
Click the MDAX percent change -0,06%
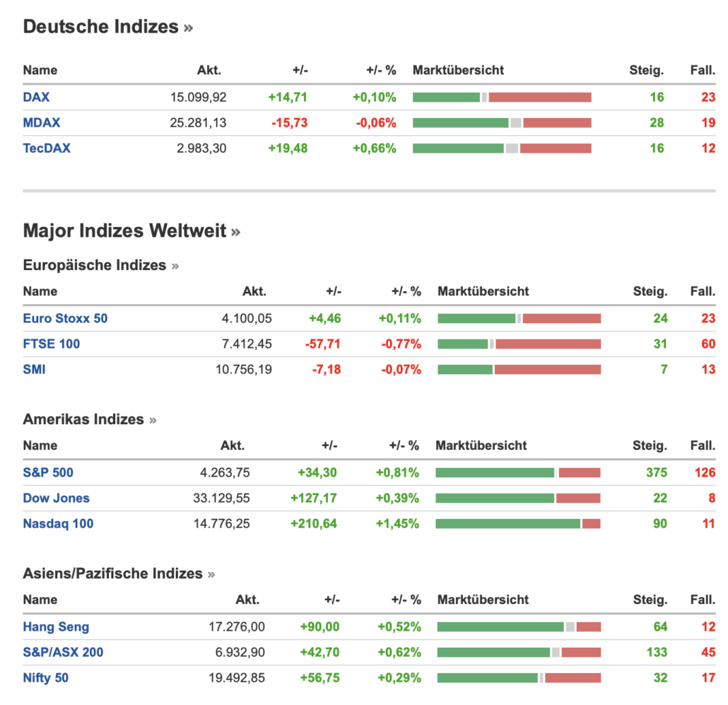coord(376,122)
